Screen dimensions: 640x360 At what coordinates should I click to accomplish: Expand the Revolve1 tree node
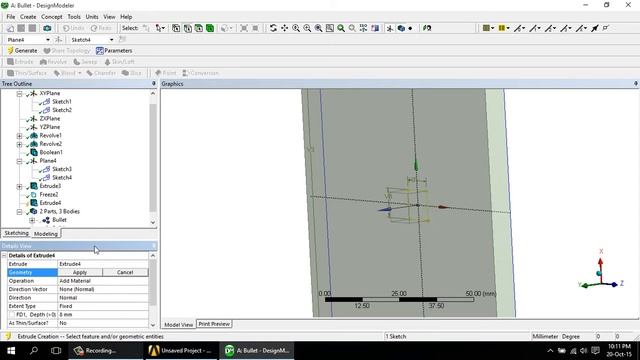tap(19, 136)
